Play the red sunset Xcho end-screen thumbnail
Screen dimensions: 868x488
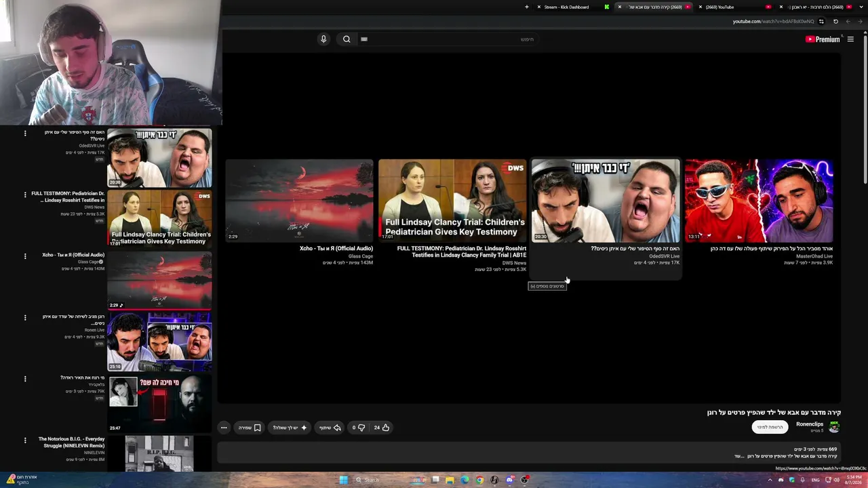pyautogui.click(x=299, y=201)
